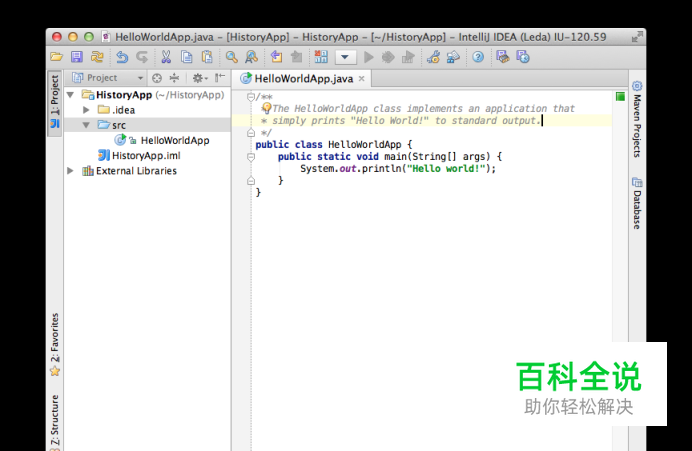
Task: Click the println call in the code
Action: click(381, 169)
